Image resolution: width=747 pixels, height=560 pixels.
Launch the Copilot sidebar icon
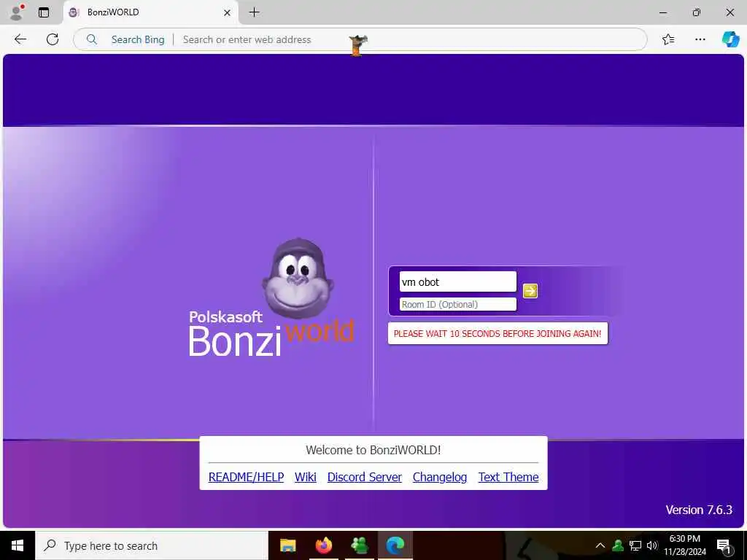click(730, 39)
